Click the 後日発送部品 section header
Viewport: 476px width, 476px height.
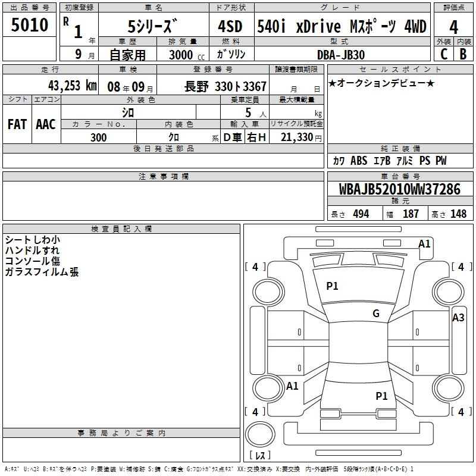coord(163,148)
